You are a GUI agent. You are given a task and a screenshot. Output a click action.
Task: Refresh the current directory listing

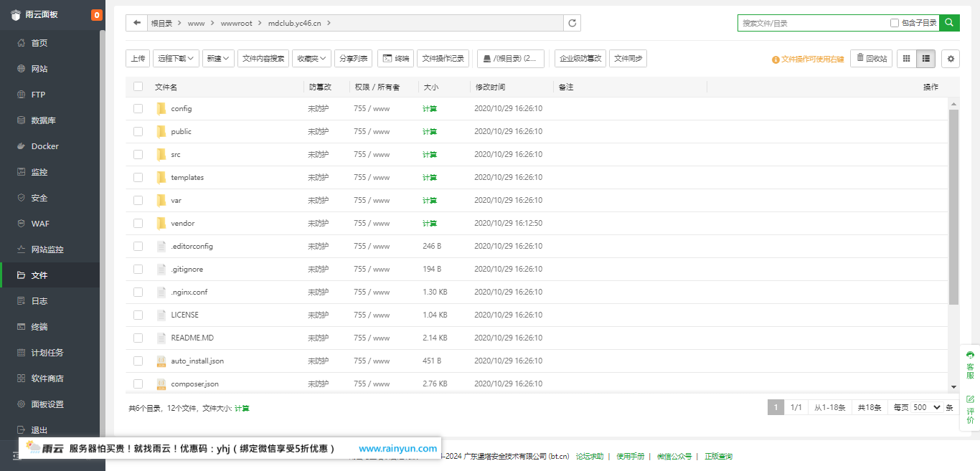tap(572, 23)
